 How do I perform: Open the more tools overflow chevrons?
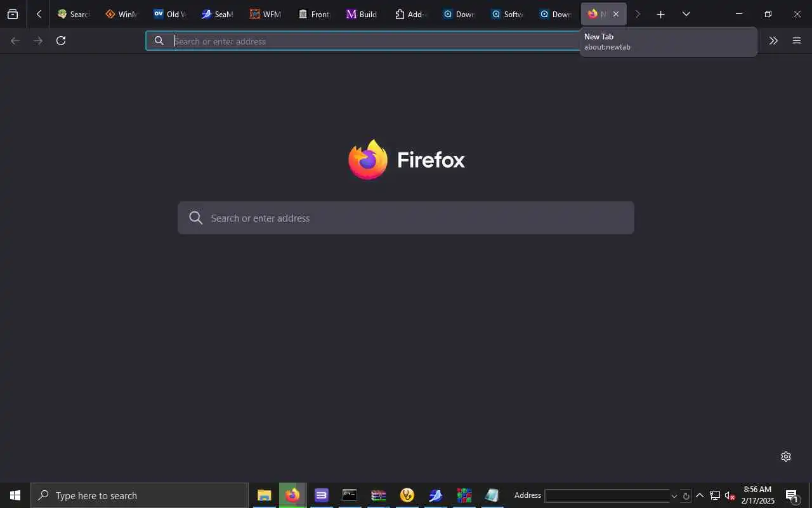pyautogui.click(x=773, y=41)
